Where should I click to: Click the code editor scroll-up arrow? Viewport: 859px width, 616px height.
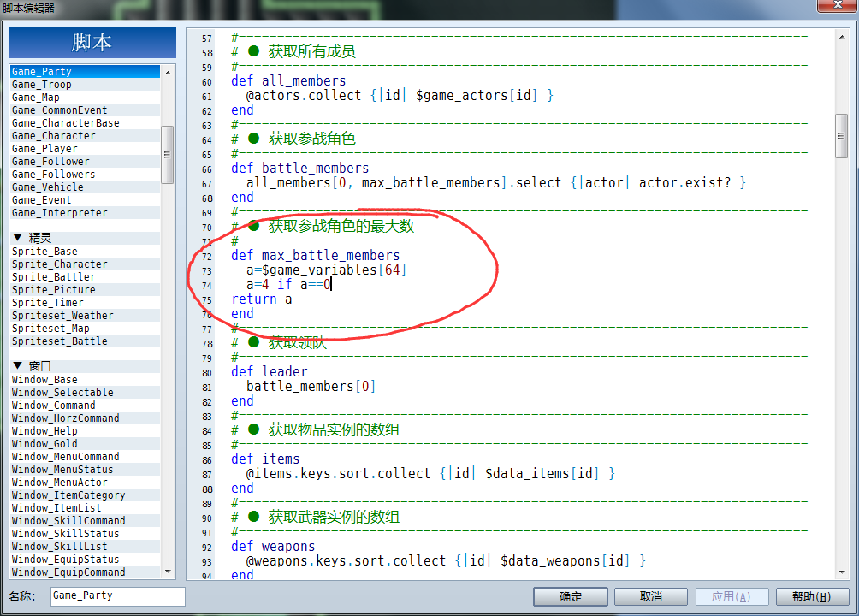[x=842, y=38]
